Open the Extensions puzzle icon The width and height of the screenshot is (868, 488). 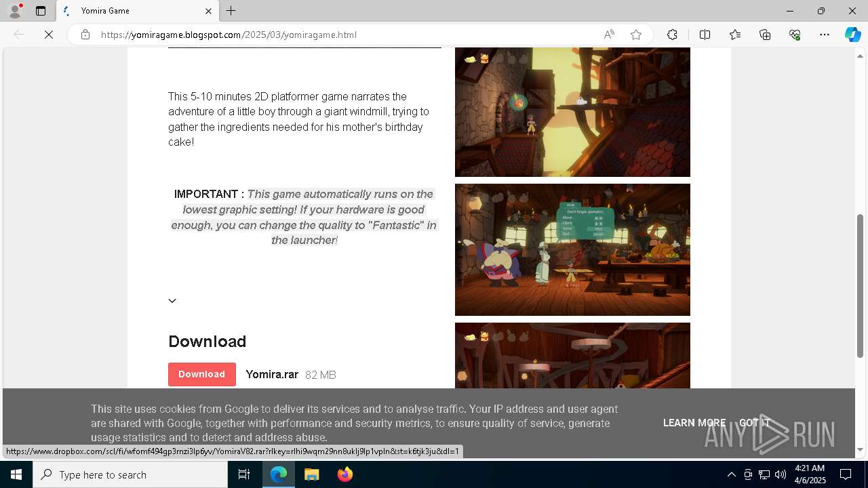pos(672,35)
